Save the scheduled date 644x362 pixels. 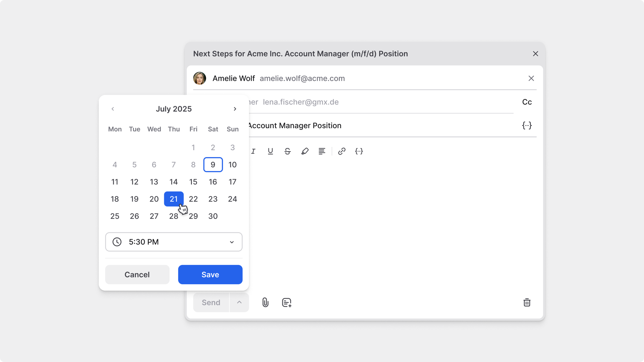[x=210, y=275]
